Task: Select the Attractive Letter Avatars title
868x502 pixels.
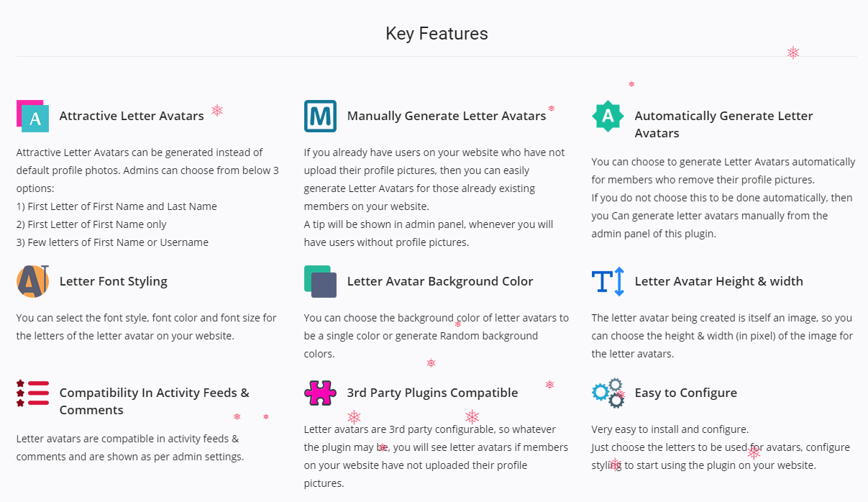Action: click(132, 116)
